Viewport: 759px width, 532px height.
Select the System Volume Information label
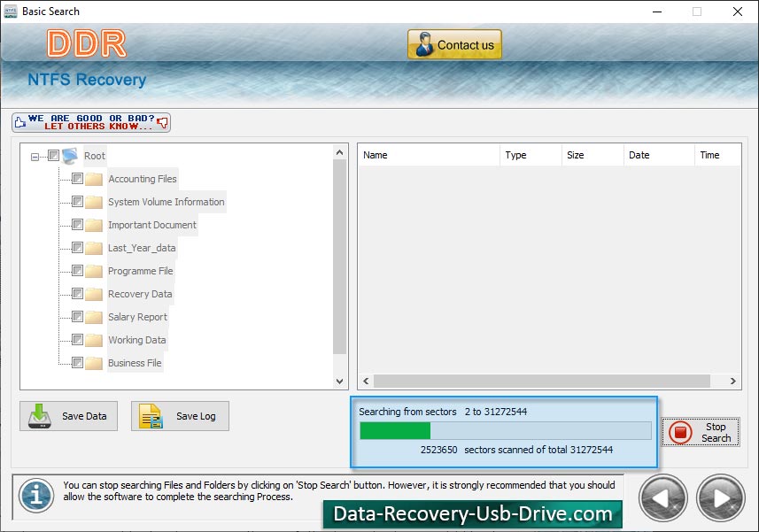pos(166,202)
